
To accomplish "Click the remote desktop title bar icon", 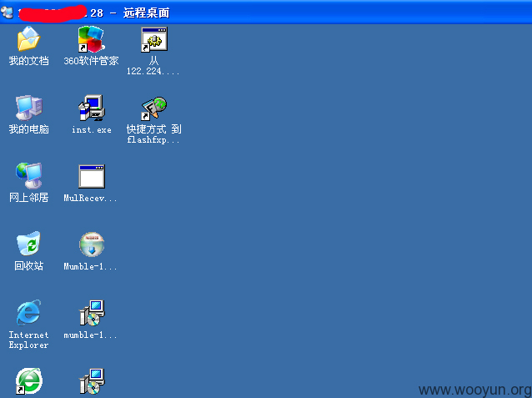I will pyautogui.click(x=7, y=13).
